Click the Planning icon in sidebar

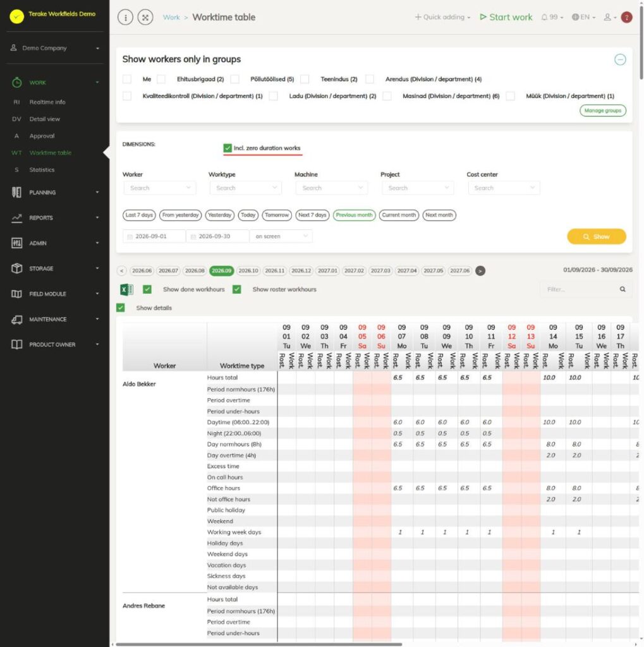[16, 192]
